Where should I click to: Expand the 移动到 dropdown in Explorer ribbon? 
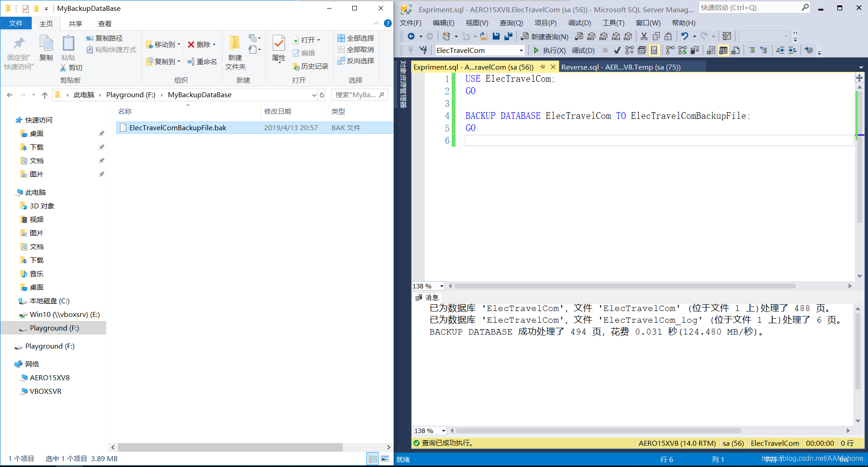(x=179, y=44)
